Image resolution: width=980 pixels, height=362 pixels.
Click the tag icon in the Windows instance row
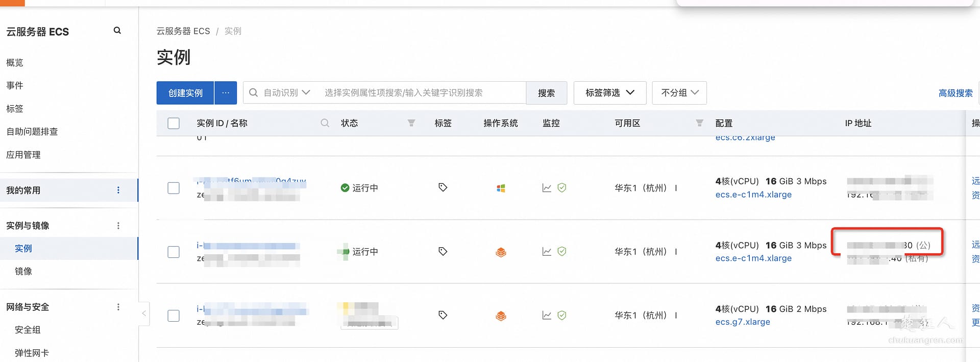[x=443, y=187]
